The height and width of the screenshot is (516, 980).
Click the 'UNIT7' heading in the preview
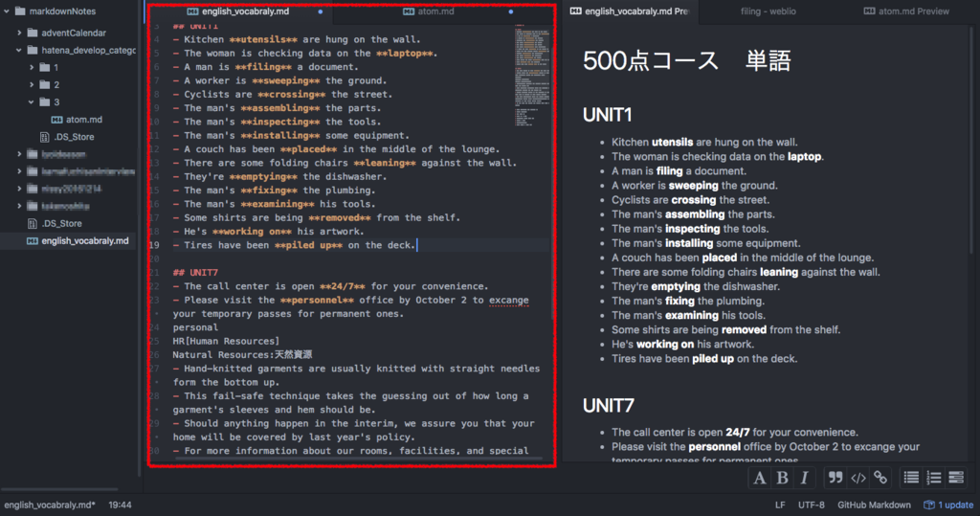tap(608, 406)
